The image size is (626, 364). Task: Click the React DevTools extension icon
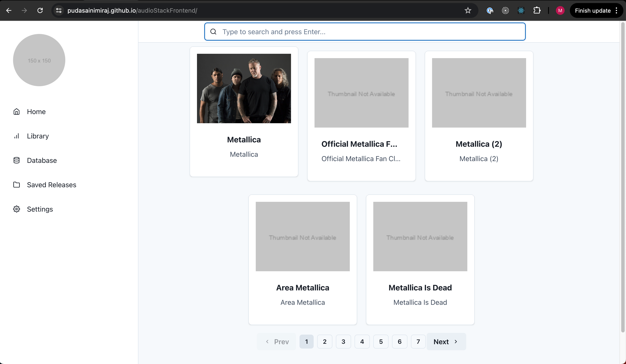point(521,10)
